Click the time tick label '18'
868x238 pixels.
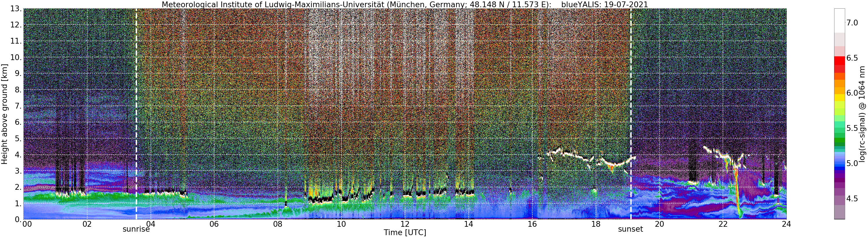coord(596,224)
